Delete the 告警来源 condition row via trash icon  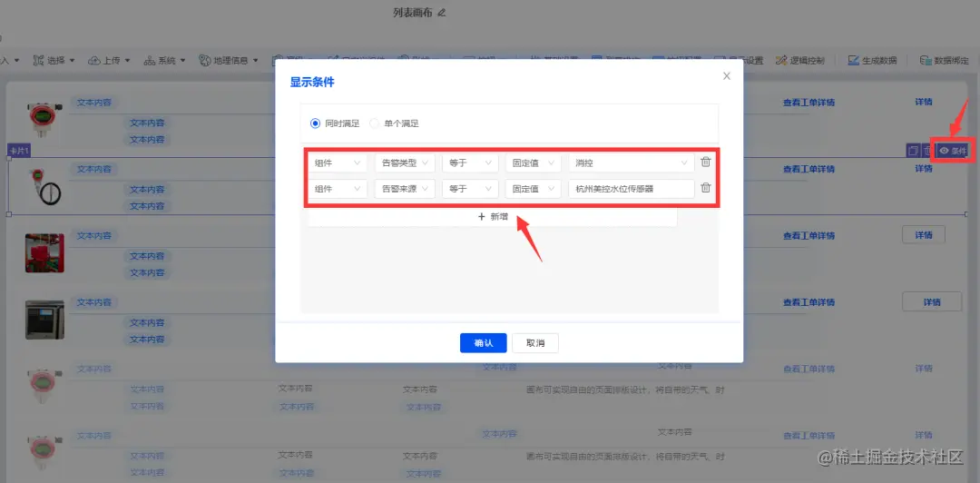tap(706, 188)
